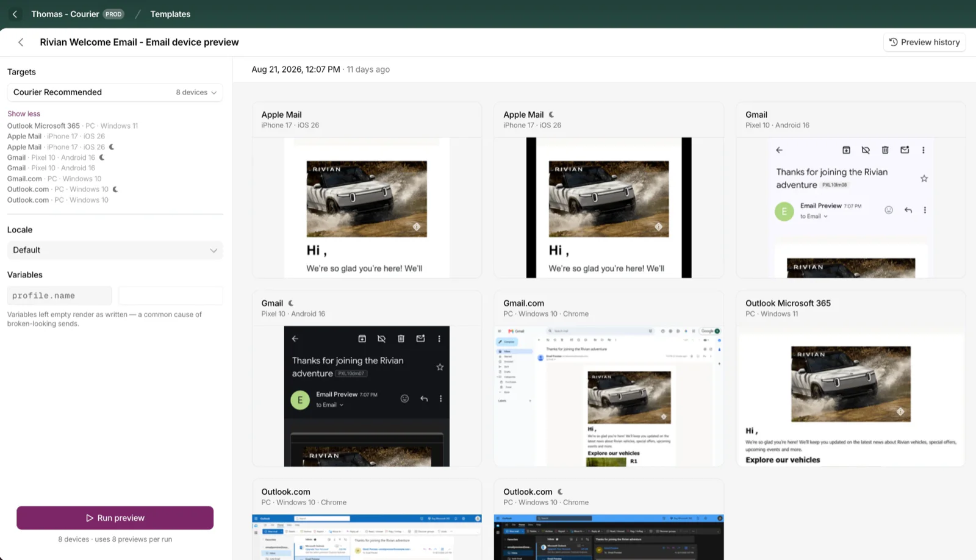Click top three-dot menu in light Gmail preview

coord(924,150)
